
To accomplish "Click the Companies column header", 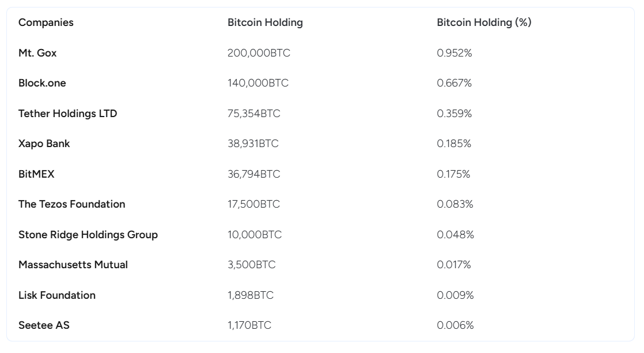I will click(46, 22).
